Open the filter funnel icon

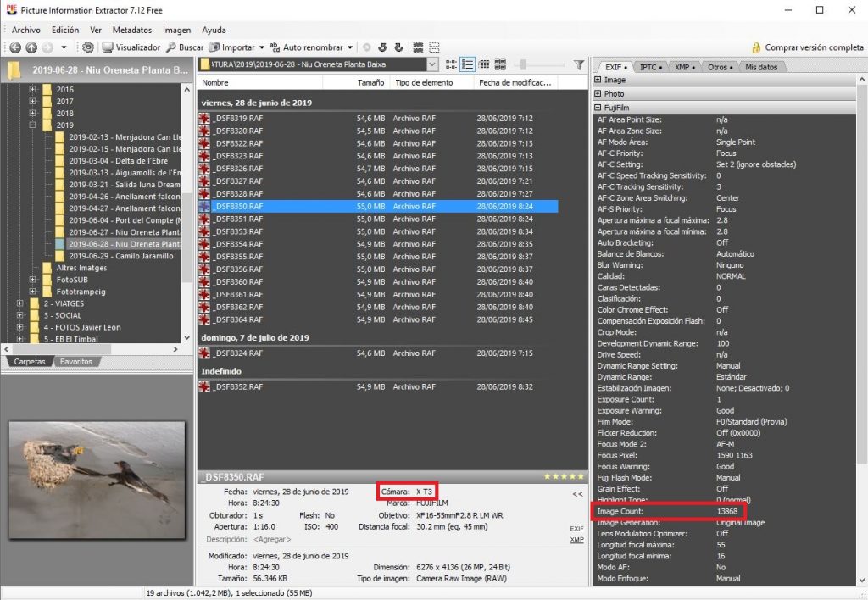pyautogui.click(x=579, y=64)
